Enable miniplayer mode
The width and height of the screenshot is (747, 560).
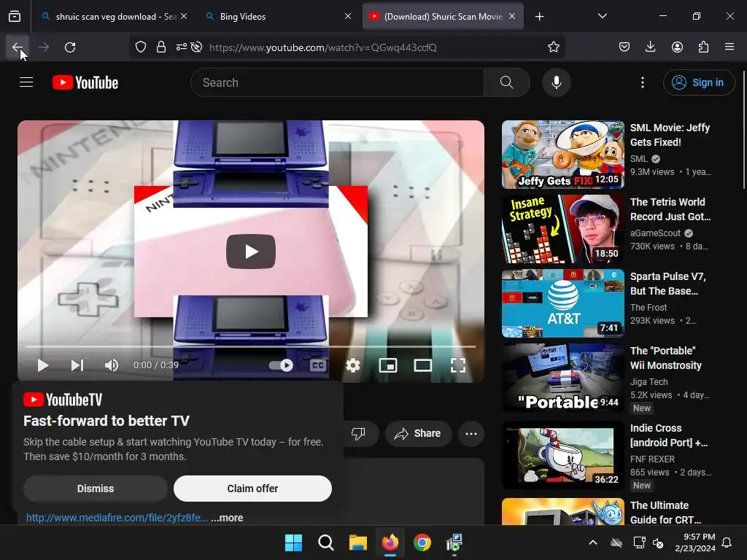click(x=388, y=365)
